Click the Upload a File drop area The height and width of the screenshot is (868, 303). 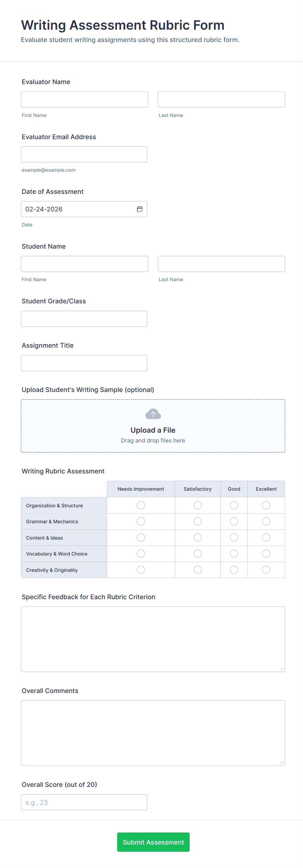point(153,426)
